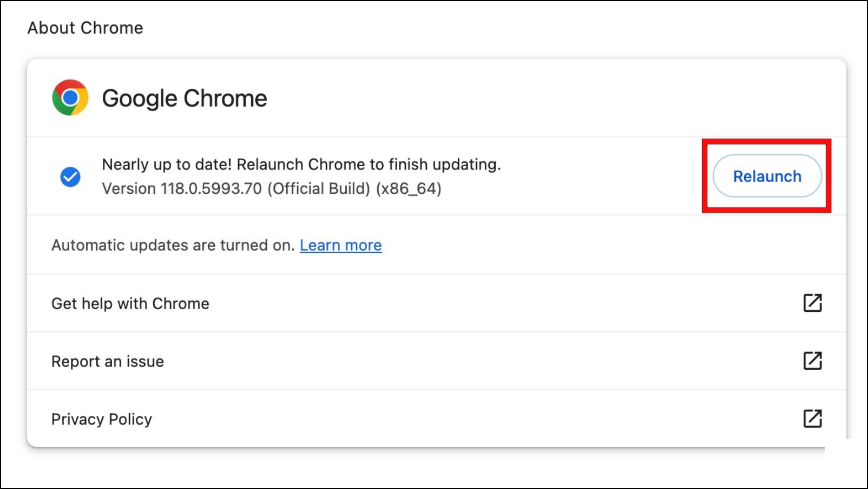Image resolution: width=868 pixels, height=489 pixels.
Task: Click the version 118.0.5993.70 text
Action: [x=272, y=188]
